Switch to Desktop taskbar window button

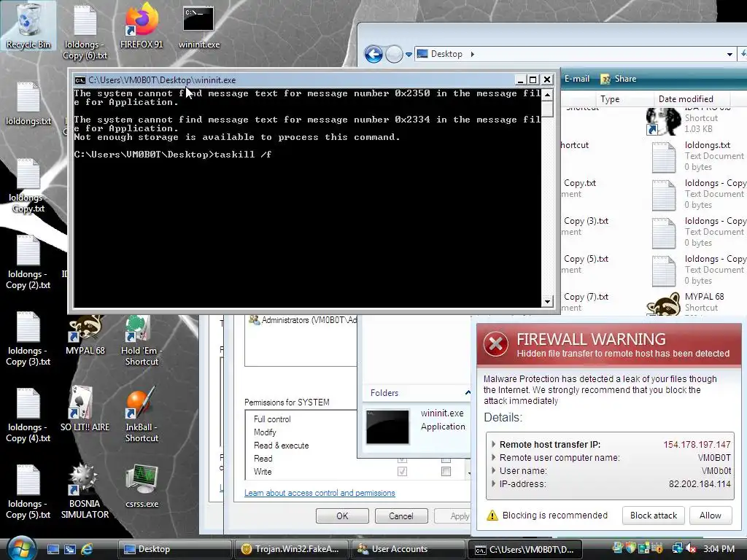pyautogui.click(x=174, y=549)
